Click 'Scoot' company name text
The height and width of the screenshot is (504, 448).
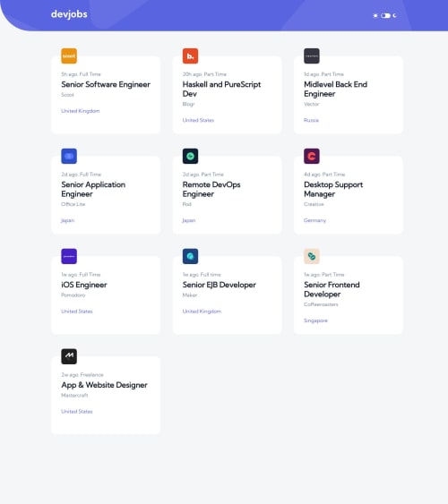click(67, 95)
